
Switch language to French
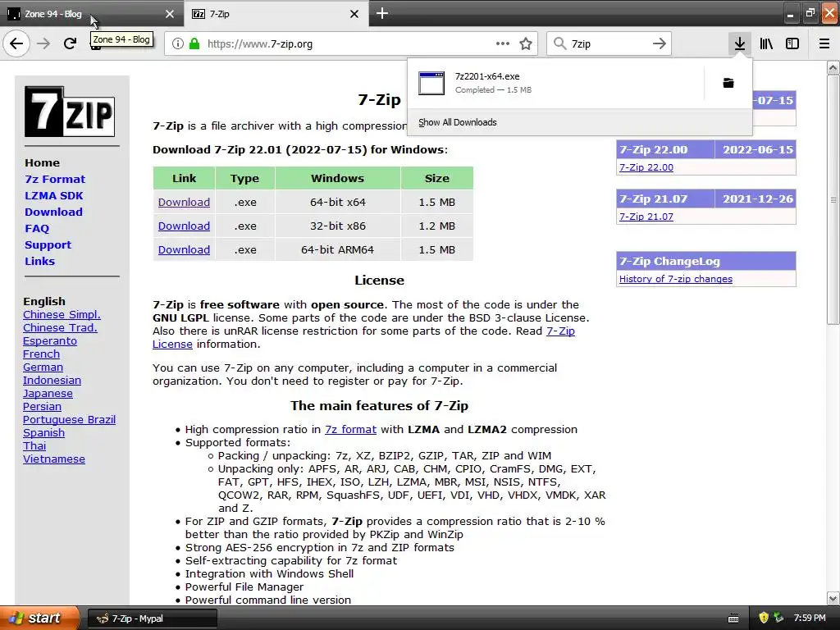point(41,354)
